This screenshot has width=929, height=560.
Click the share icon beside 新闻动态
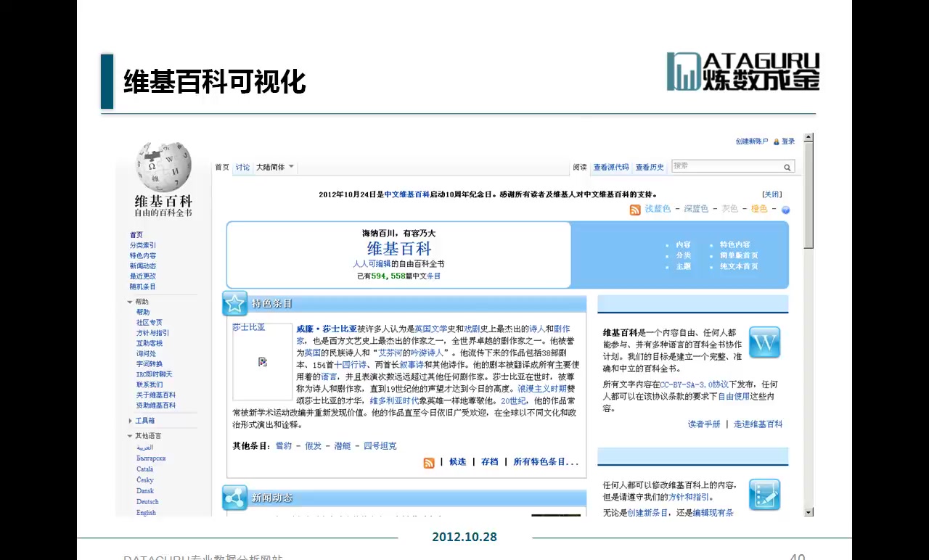coord(234,498)
